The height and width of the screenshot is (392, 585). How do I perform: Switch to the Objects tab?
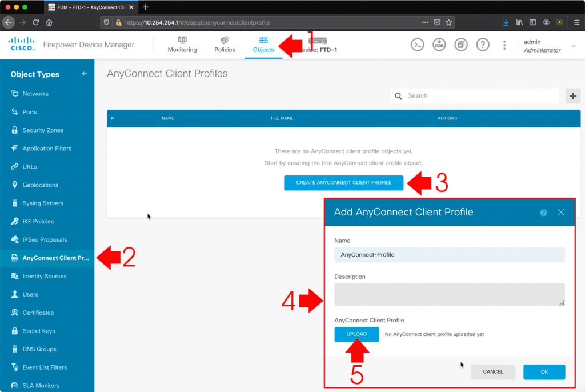263,45
